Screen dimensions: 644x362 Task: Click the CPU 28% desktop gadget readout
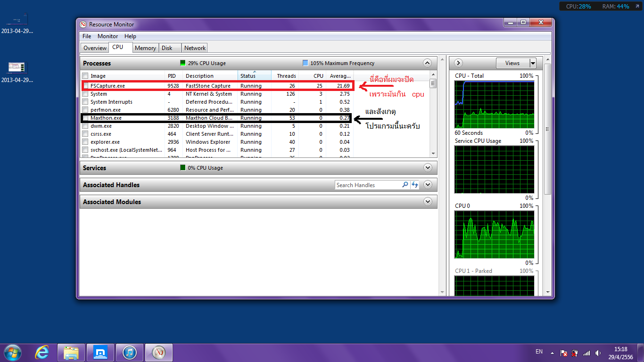[578, 6]
